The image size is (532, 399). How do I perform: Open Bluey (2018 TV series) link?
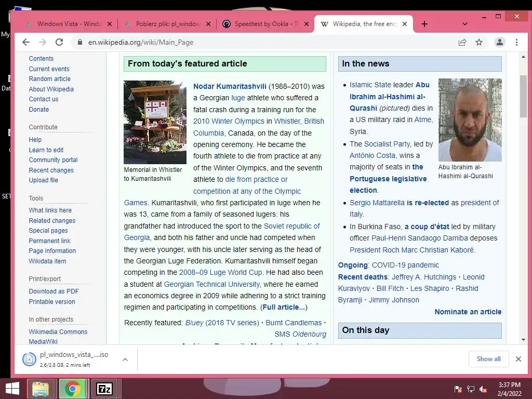click(222, 323)
